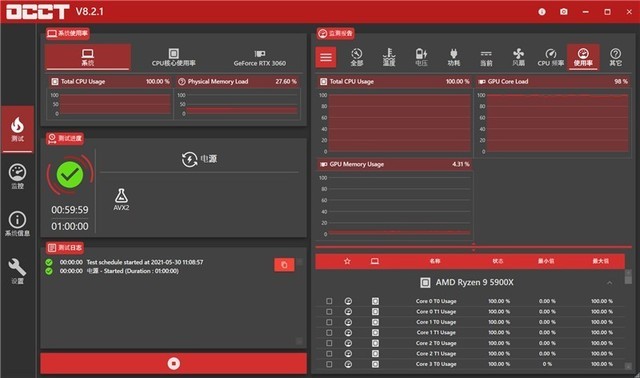Click the monitor column header icon

coord(375,261)
